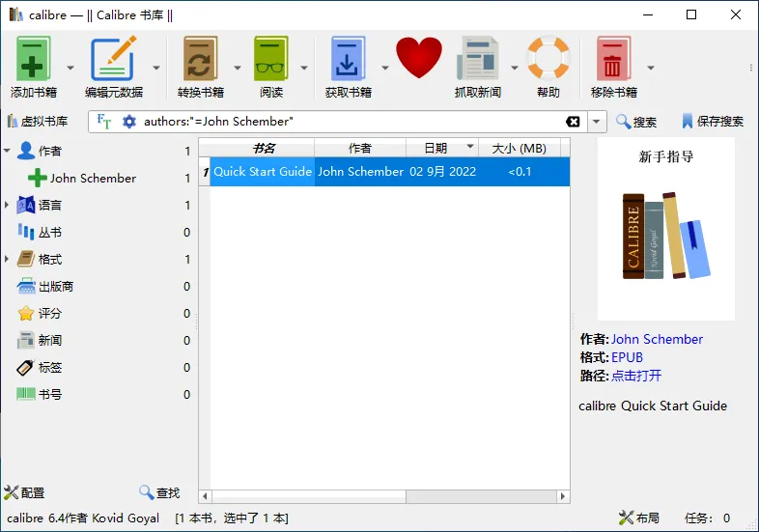Open the EPUB format link
Image resolution: width=759 pixels, height=532 pixels.
click(x=627, y=357)
